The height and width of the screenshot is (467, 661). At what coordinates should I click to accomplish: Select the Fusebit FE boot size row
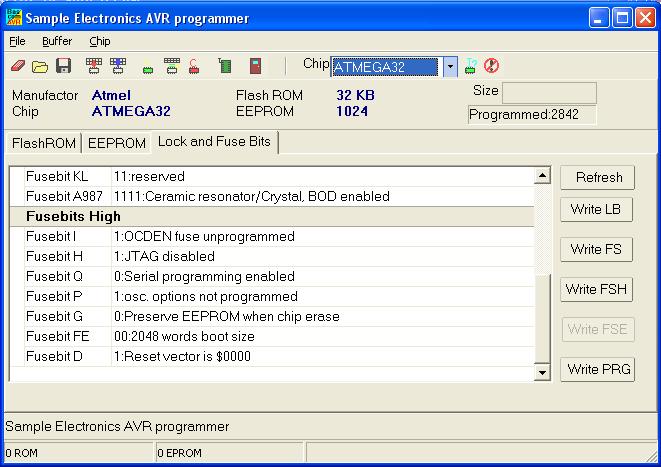[x=280, y=336]
